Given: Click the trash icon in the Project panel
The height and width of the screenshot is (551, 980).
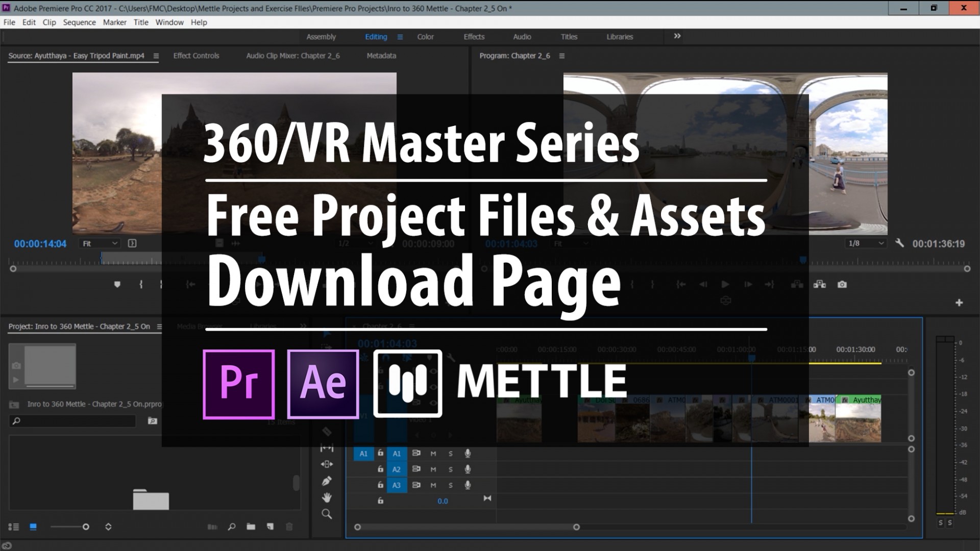Looking at the screenshot, I should click(289, 526).
